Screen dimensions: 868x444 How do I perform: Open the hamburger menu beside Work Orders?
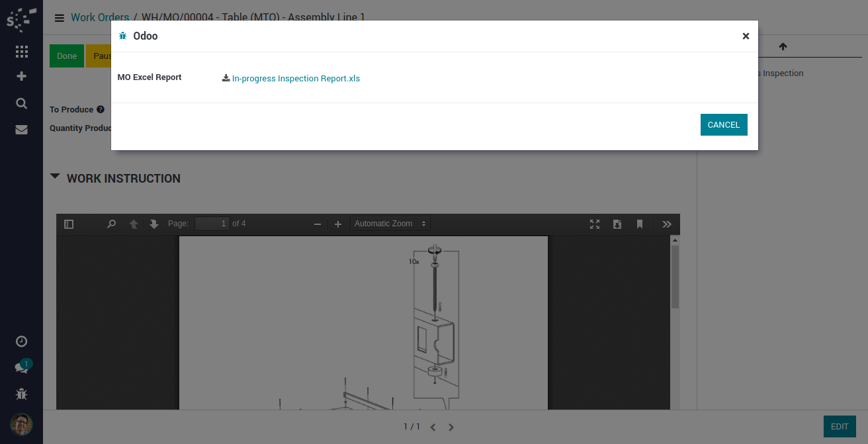click(x=60, y=18)
